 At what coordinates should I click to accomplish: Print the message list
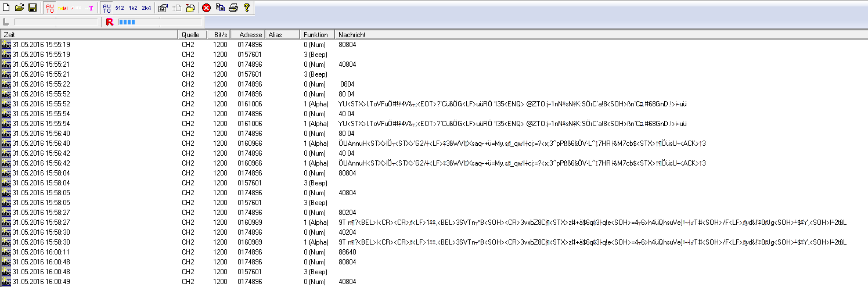tap(233, 8)
